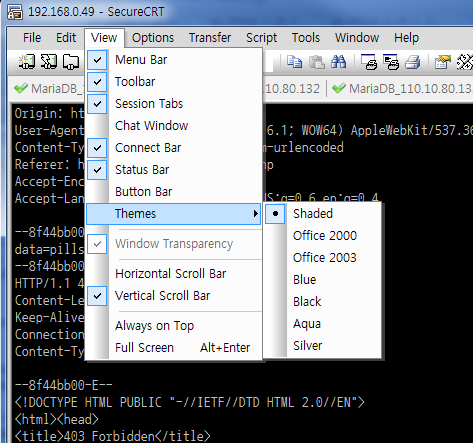Click the SecureCRT title bar app icon
This screenshot has height=443, width=473.
click(x=15, y=12)
